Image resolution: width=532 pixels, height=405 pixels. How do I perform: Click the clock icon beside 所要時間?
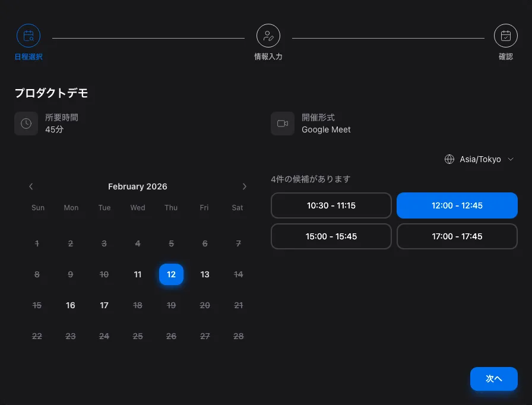(26, 124)
